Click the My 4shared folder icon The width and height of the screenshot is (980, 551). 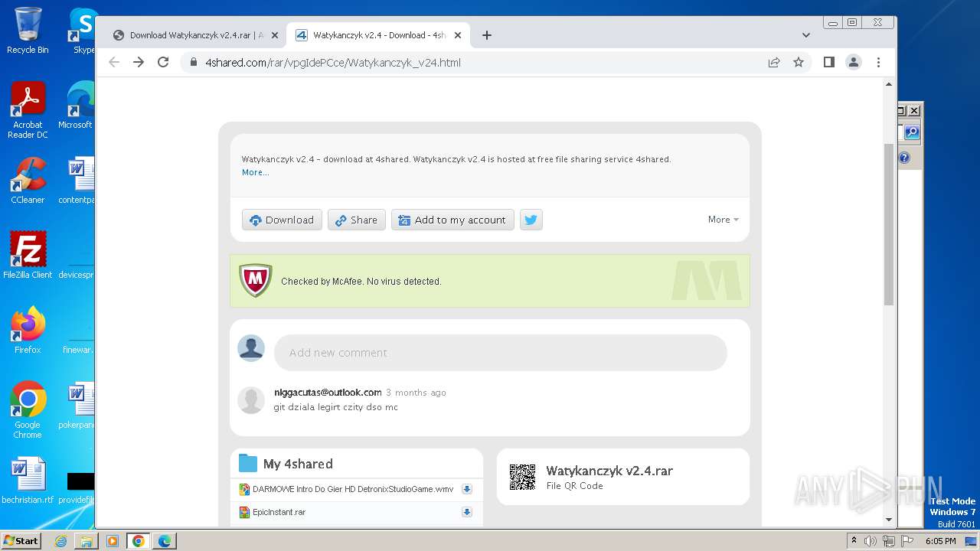[247, 463]
